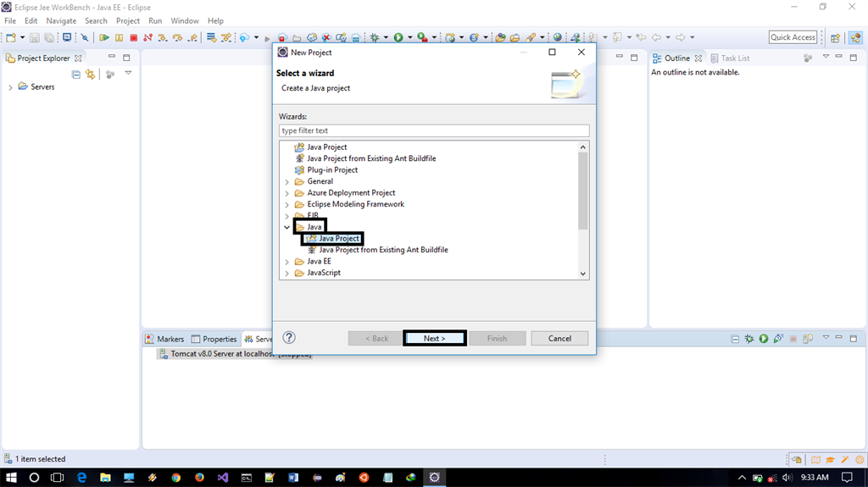Switch to the Properties tab
Screen dimensions: 868x487
(x=214, y=339)
